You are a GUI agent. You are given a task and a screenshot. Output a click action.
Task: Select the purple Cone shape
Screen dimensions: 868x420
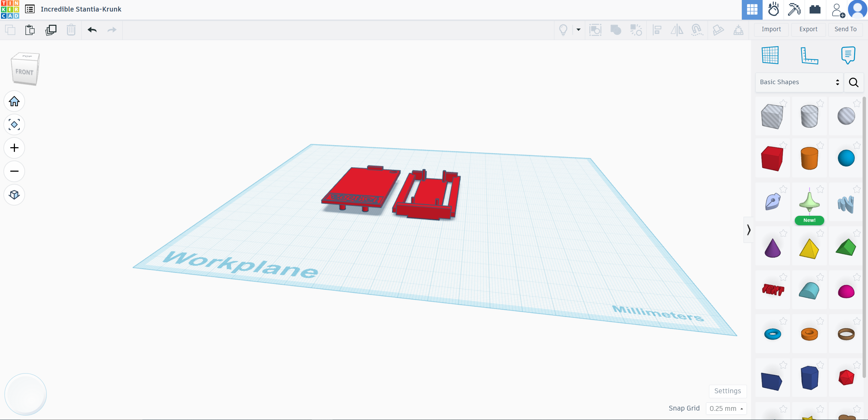[x=773, y=248]
